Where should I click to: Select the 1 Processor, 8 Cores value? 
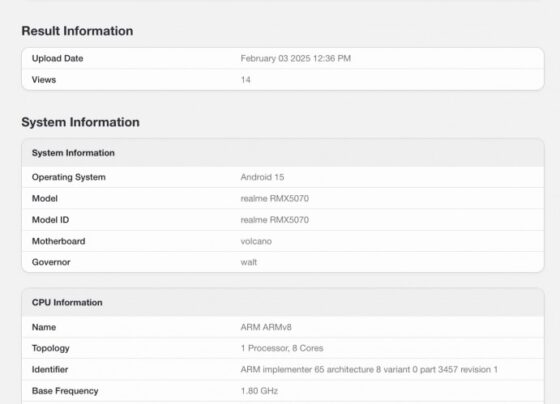[282, 348]
